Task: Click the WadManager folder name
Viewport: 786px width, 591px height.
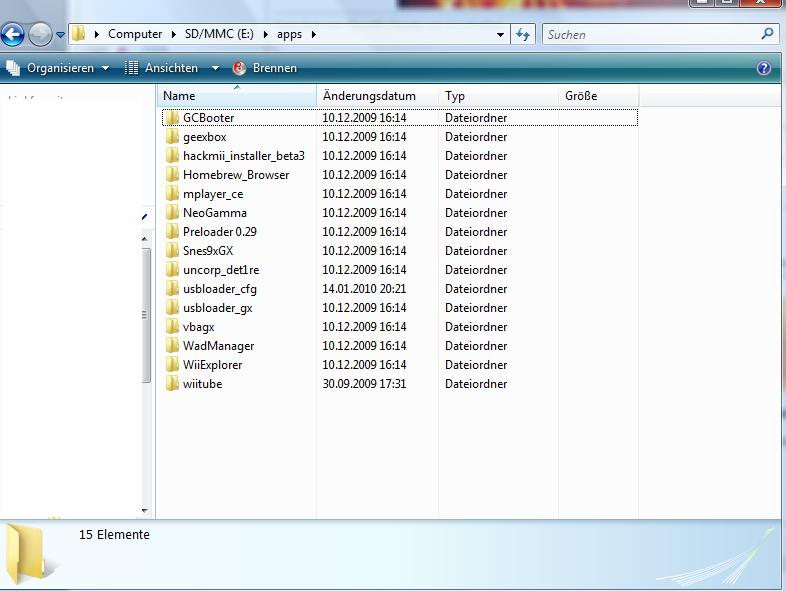Action: pos(219,346)
